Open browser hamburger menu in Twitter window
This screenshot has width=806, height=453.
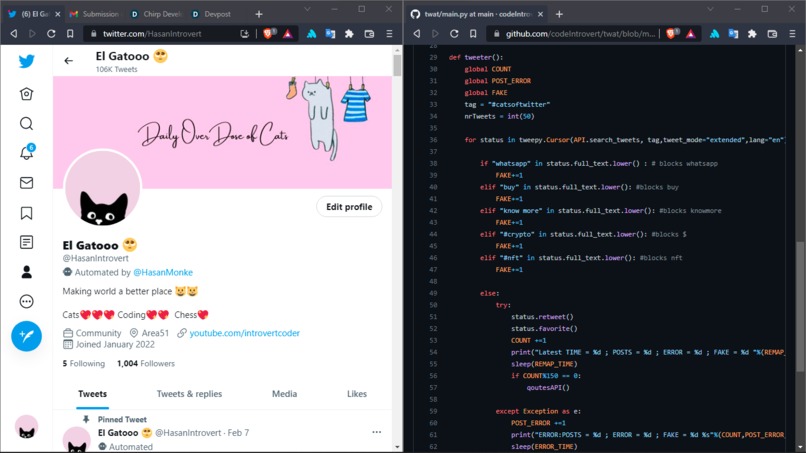tap(389, 33)
